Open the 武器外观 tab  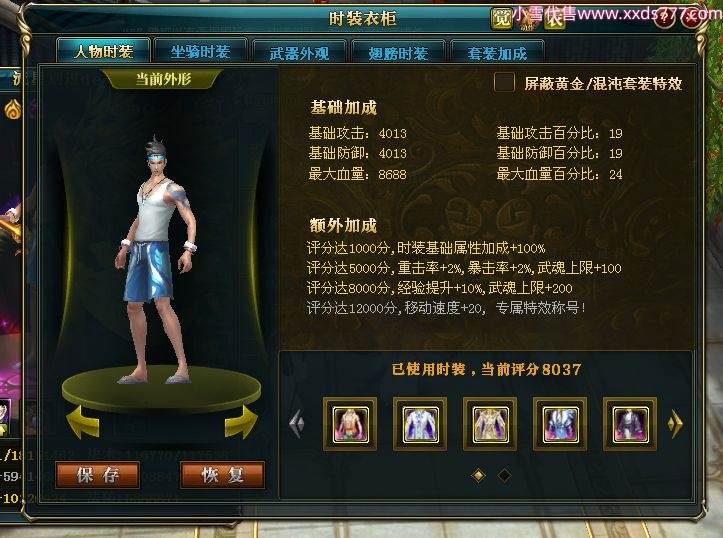coord(300,52)
